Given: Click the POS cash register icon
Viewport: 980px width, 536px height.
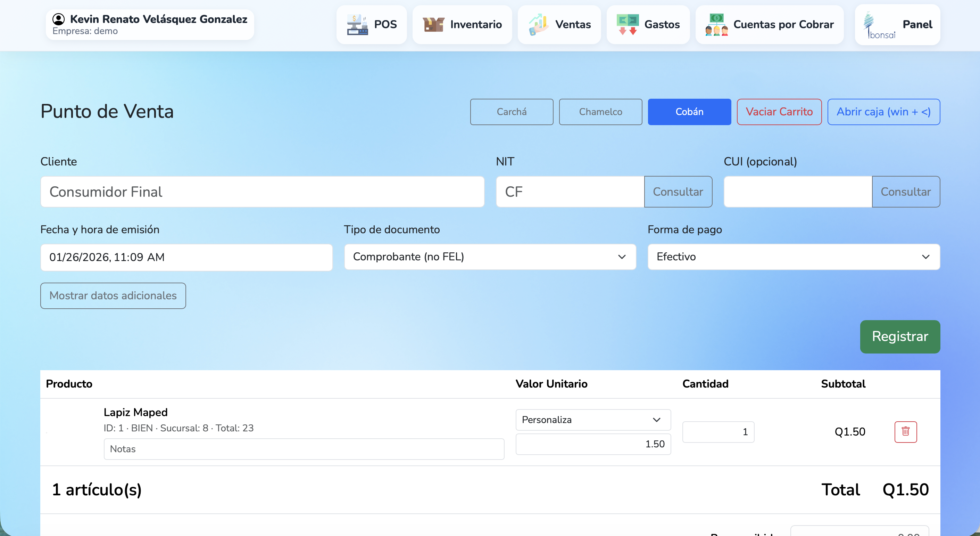Looking at the screenshot, I should pyautogui.click(x=357, y=24).
